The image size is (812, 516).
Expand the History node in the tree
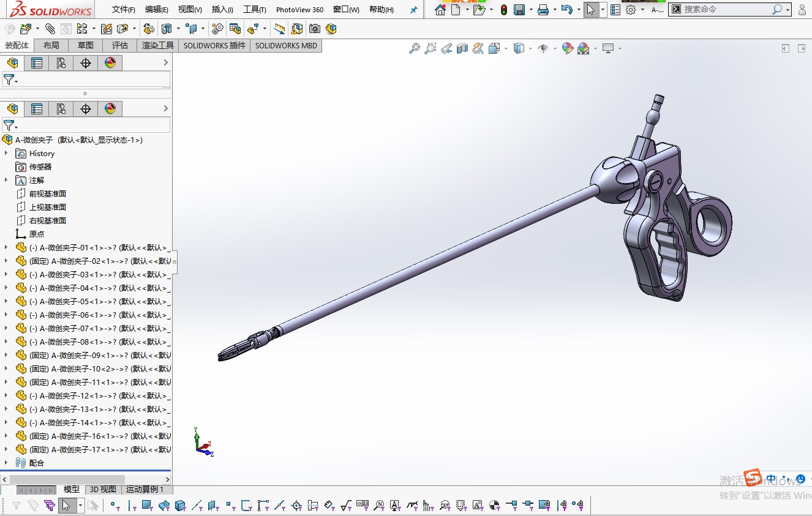pos(6,154)
